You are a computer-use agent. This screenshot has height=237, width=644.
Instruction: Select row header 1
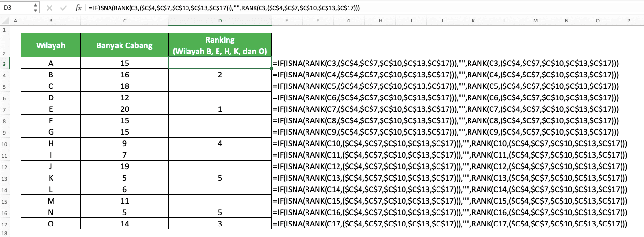pos(4,29)
